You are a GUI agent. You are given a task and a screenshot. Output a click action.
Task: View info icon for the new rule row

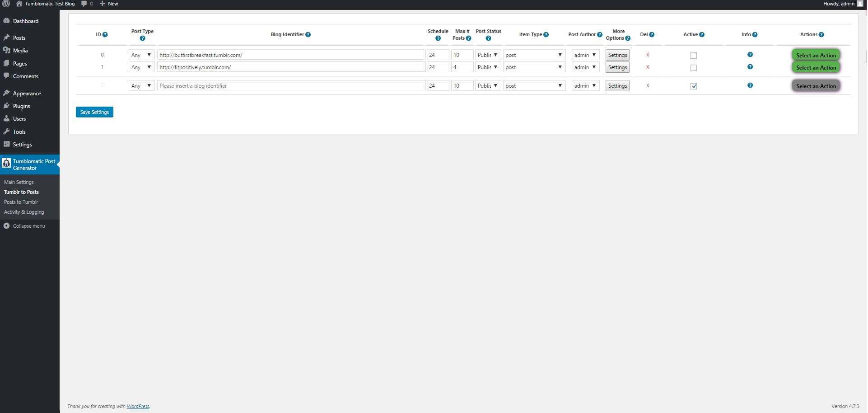[x=750, y=85]
